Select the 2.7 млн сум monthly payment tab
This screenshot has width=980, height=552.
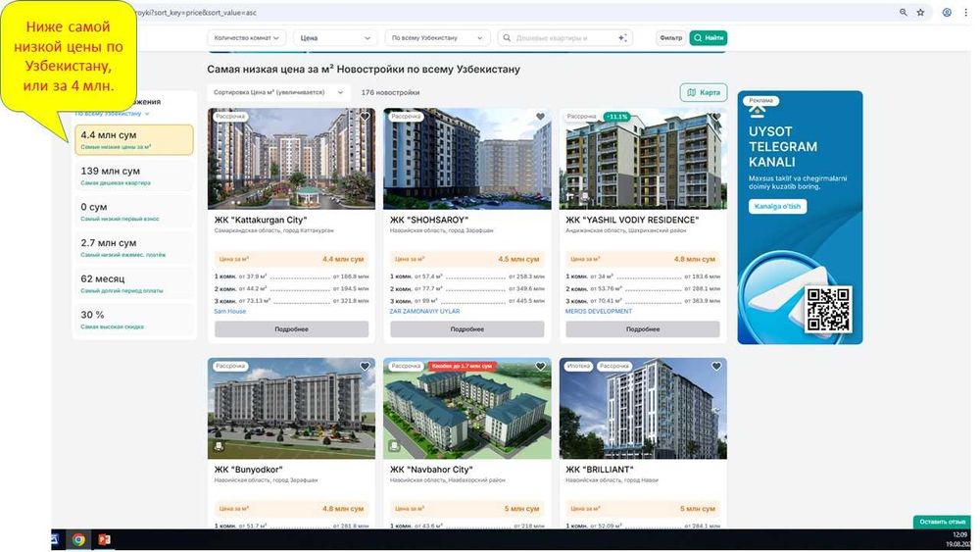coord(133,247)
